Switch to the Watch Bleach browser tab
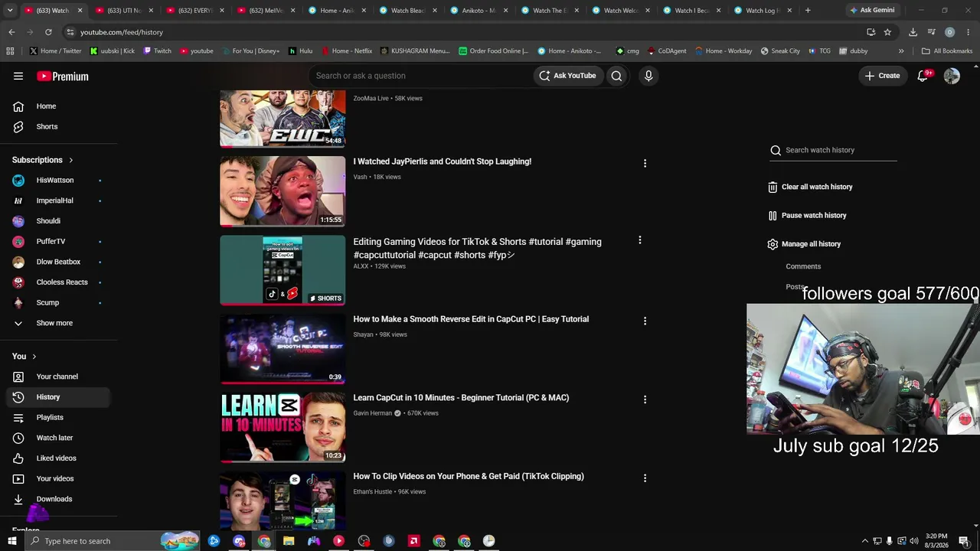The width and height of the screenshot is (980, 551). coord(407,11)
